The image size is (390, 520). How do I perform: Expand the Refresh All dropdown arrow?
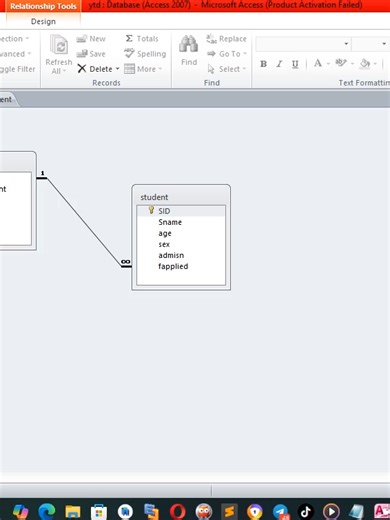[64, 71]
